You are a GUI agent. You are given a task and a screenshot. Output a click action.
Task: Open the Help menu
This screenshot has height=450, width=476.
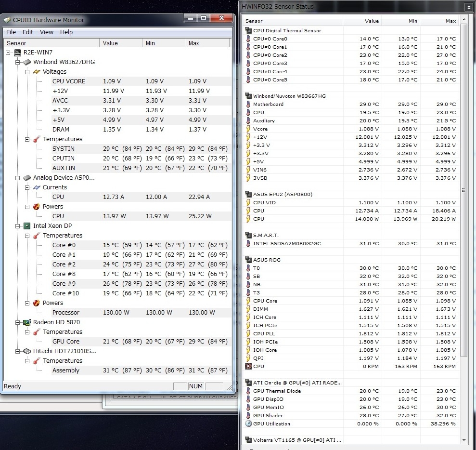click(66, 32)
